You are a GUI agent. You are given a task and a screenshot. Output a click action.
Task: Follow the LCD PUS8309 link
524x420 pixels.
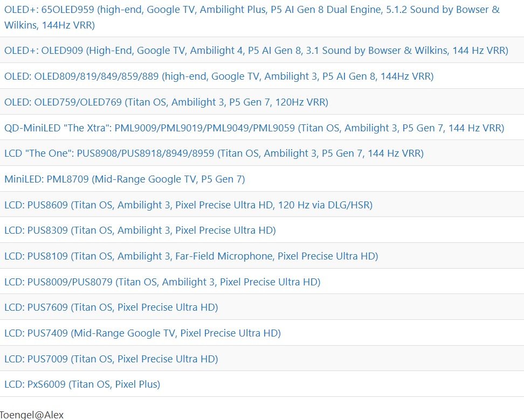pos(140,230)
